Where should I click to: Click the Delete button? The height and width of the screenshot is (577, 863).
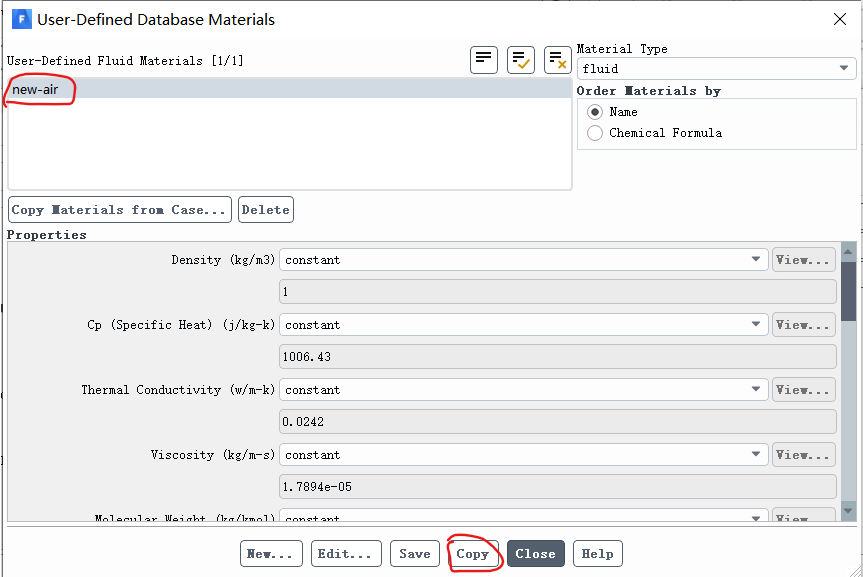266,210
